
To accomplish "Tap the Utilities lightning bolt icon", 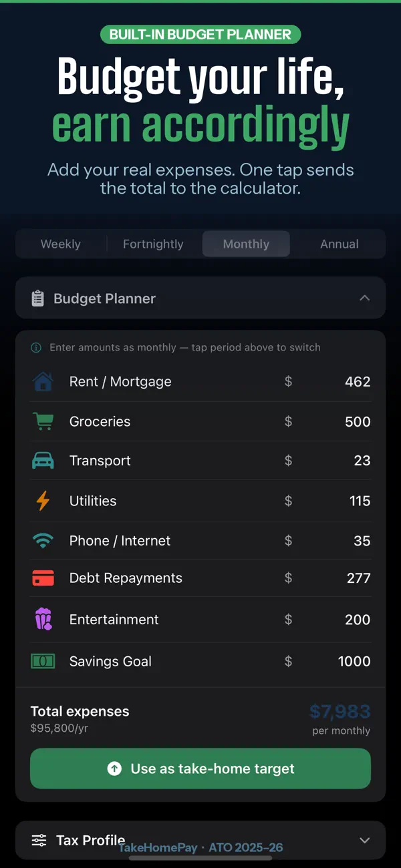I will pos(43,501).
